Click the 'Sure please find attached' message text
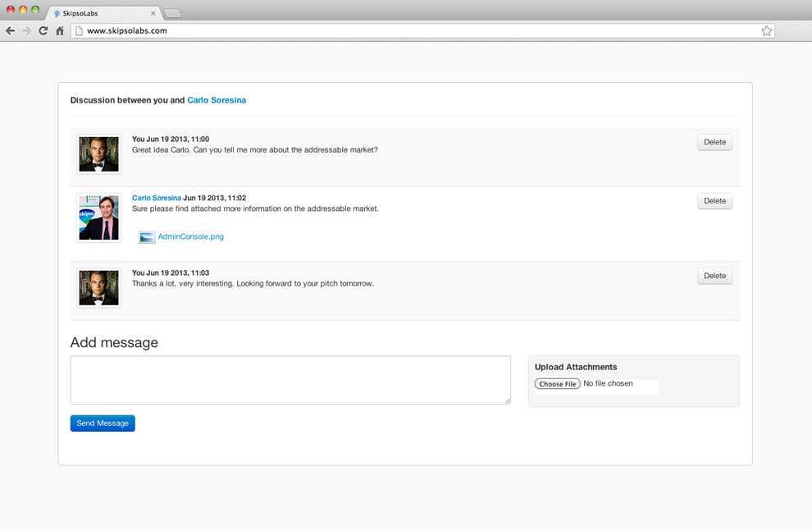 (255, 208)
